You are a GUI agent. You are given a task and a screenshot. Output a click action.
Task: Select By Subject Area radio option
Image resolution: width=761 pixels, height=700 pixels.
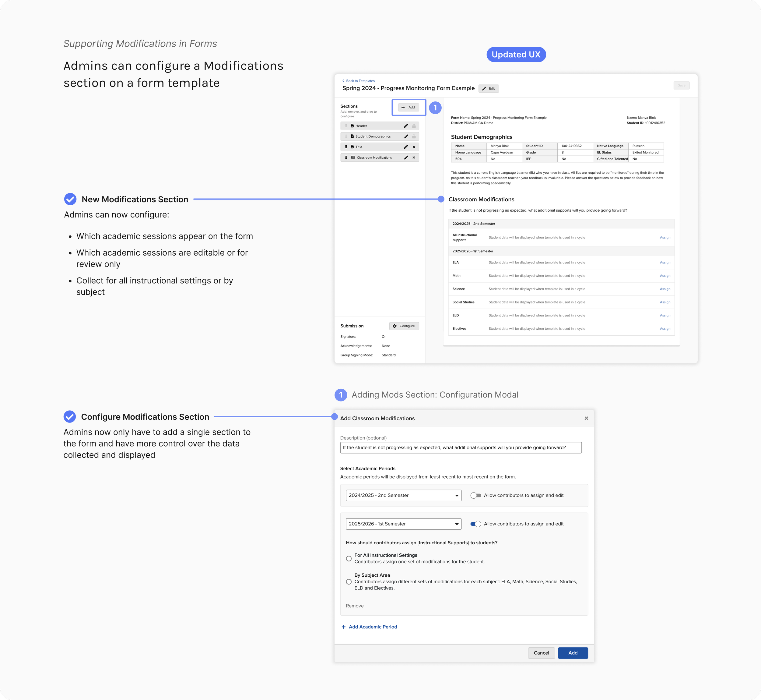[349, 582]
